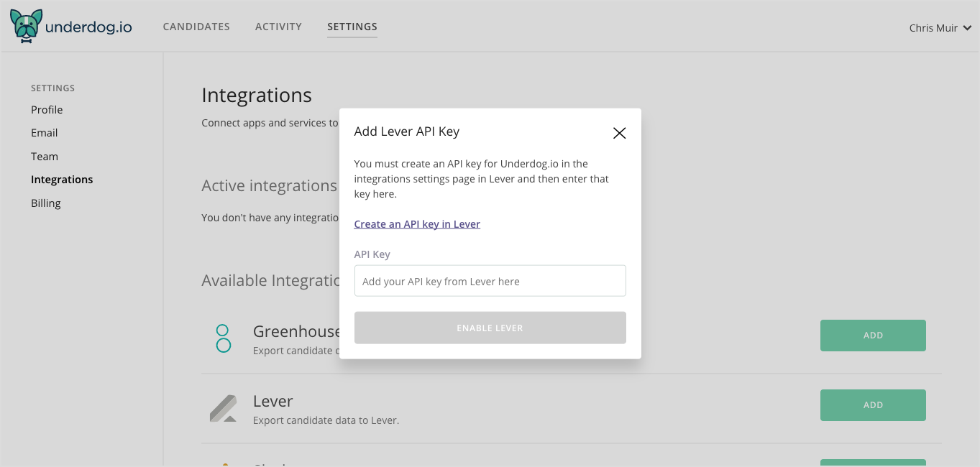The image size is (980, 467).
Task: Click the Greenhouse logo icon
Action: [x=224, y=338]
